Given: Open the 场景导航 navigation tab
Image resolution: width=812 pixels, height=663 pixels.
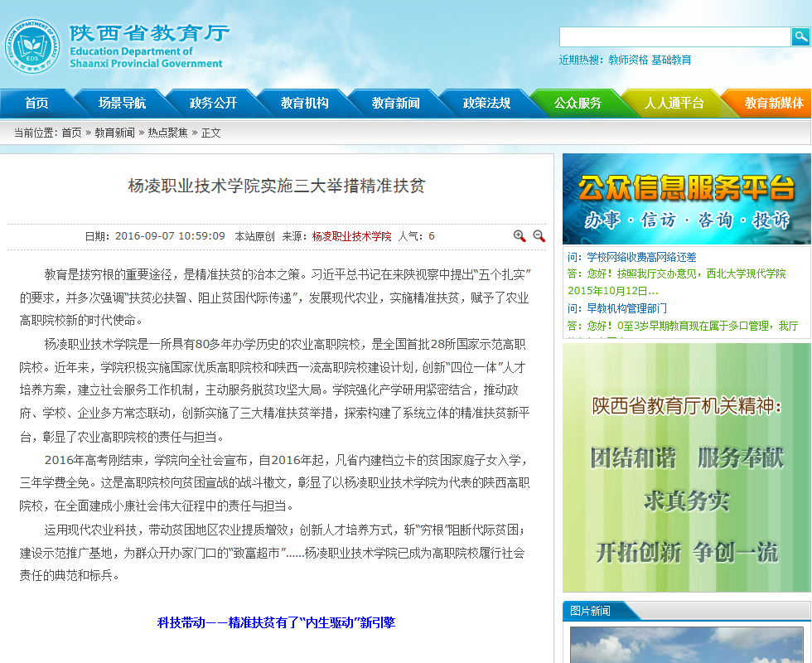Looking at the screenshot, I should (x=122, y=104).
